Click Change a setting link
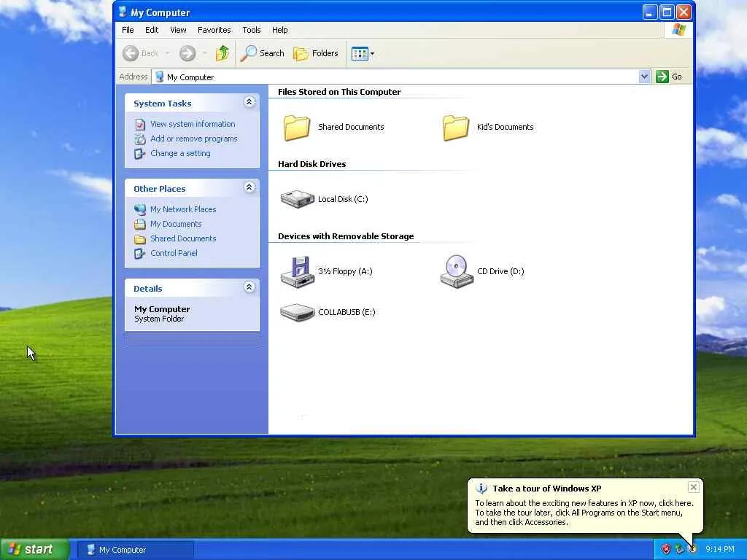 tap(180, 153)
